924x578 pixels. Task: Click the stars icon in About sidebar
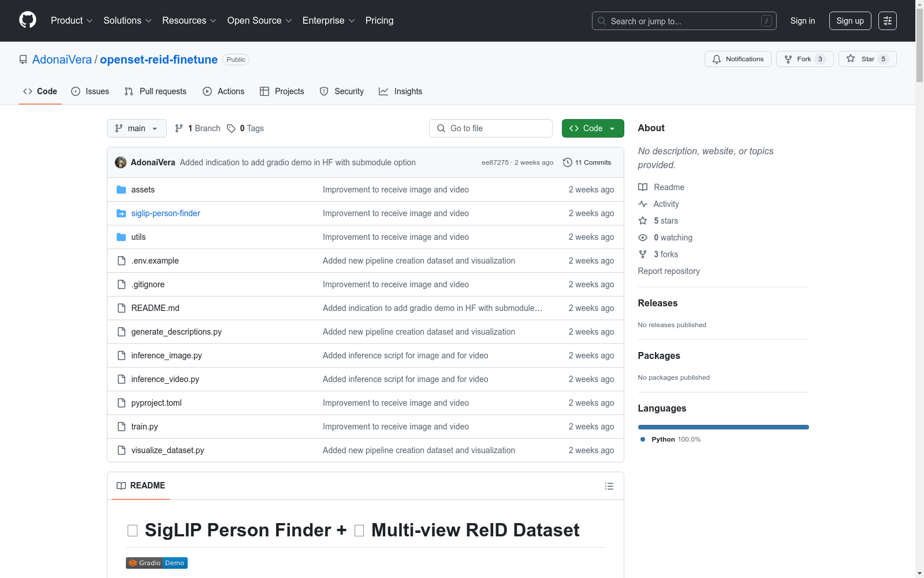643,221
